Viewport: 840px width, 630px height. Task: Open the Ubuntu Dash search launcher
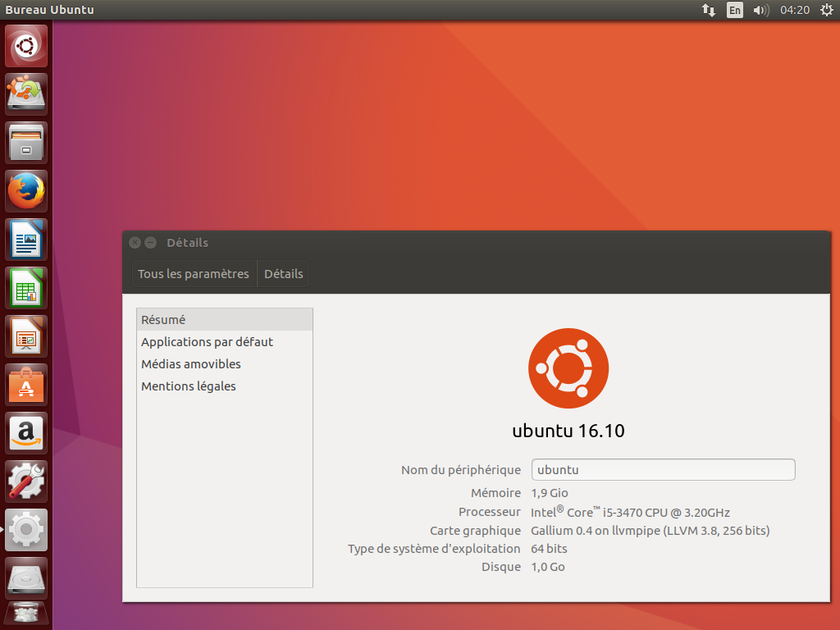(26, 46)
